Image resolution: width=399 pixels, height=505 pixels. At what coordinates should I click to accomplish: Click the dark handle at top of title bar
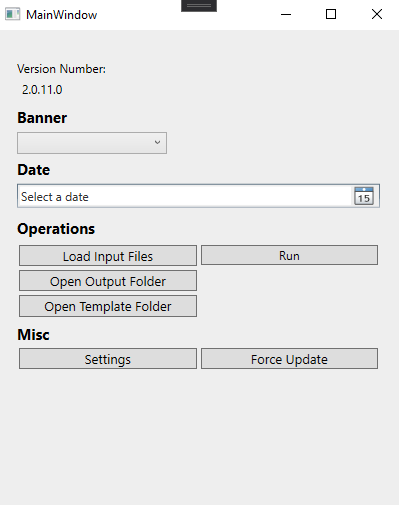[x=199, y=6]
